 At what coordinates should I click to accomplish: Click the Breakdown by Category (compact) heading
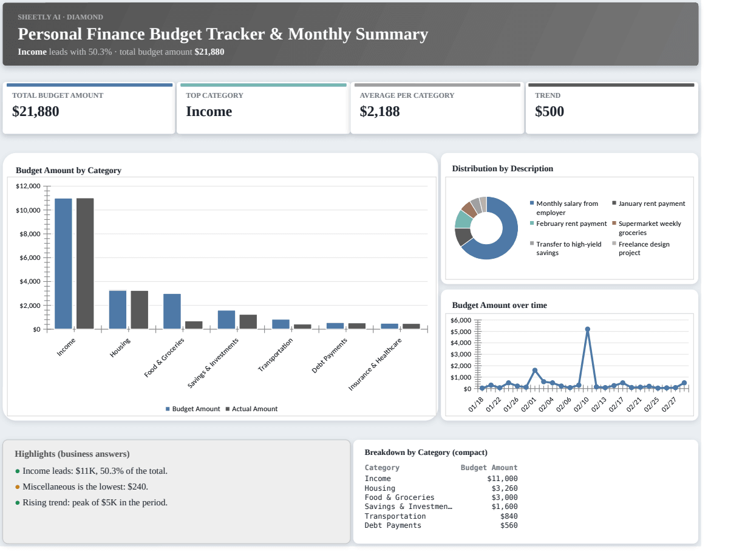426,452
